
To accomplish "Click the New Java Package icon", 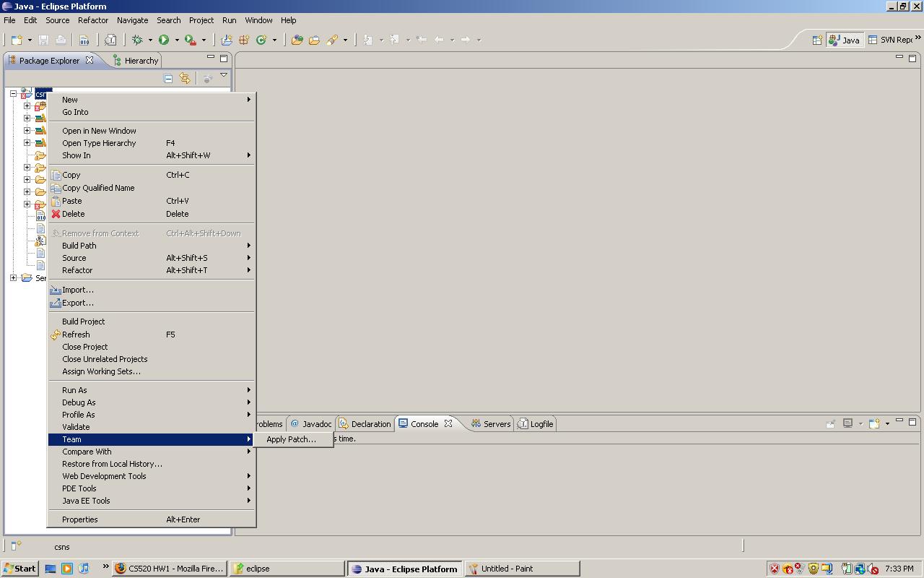I will point(244,40).
